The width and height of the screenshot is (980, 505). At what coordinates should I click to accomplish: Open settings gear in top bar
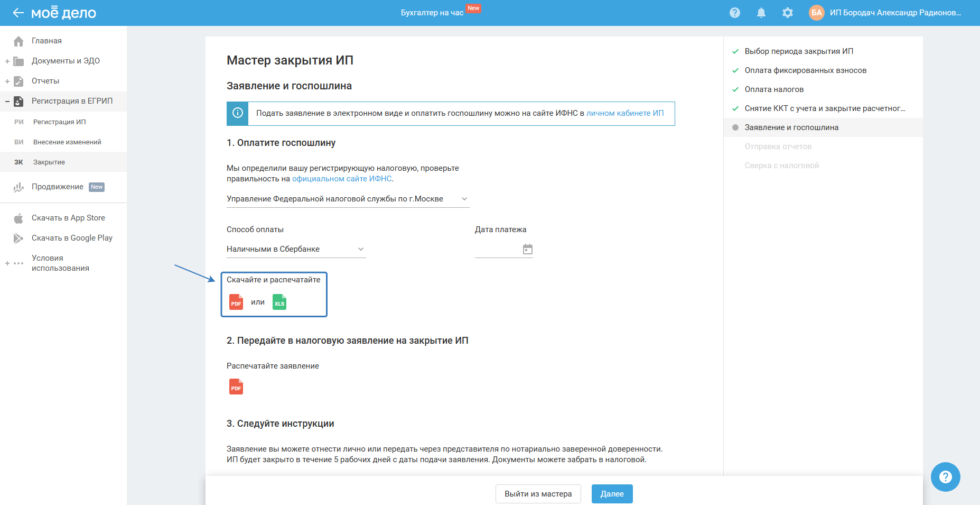[787, 13]
